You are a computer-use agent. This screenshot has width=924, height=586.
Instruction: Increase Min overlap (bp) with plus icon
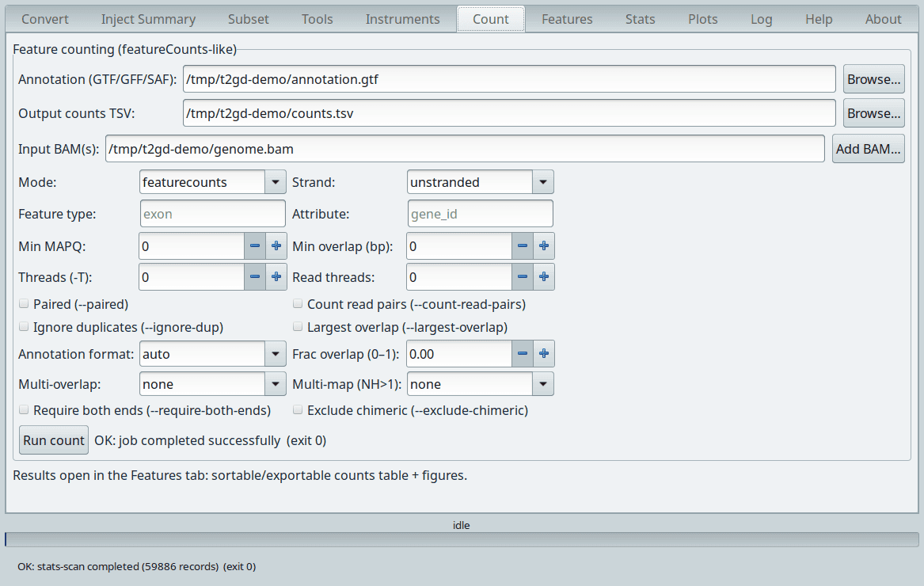tap(543, 245)
